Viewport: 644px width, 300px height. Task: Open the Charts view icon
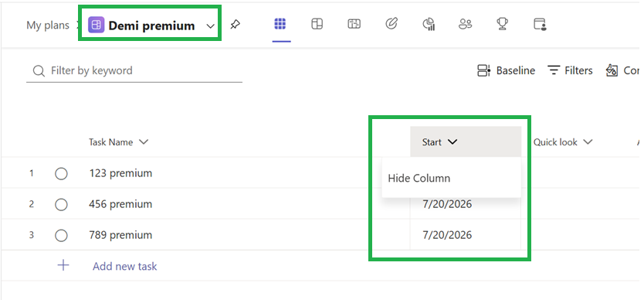[x=429, y=24]
